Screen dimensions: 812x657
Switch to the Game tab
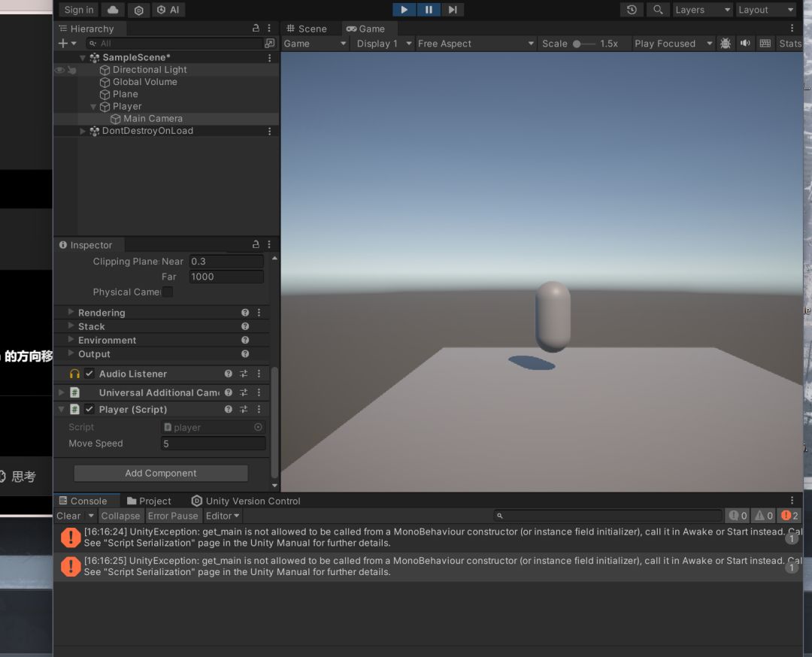click(365, 29)
